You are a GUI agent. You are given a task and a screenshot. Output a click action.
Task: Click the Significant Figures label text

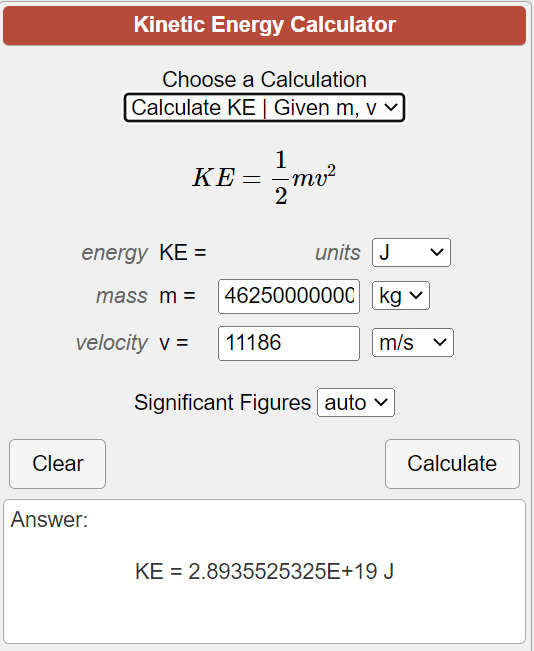click(223, 403)
